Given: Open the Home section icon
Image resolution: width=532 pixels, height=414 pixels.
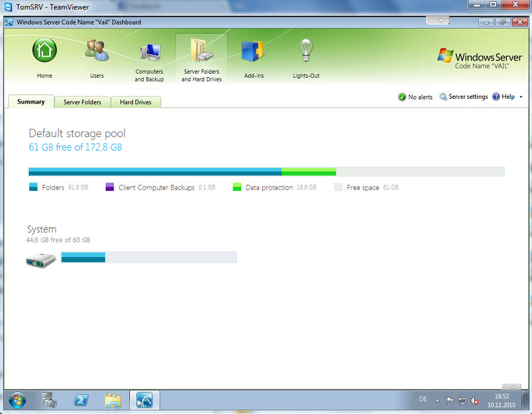Looking at the screenshot, I should click(x=44, y=52).
